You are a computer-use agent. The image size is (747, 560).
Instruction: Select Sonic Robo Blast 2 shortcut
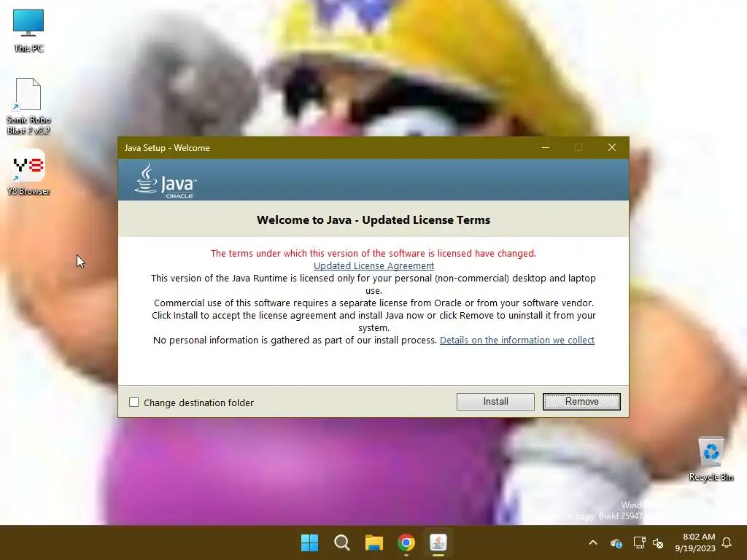[28, 106]
